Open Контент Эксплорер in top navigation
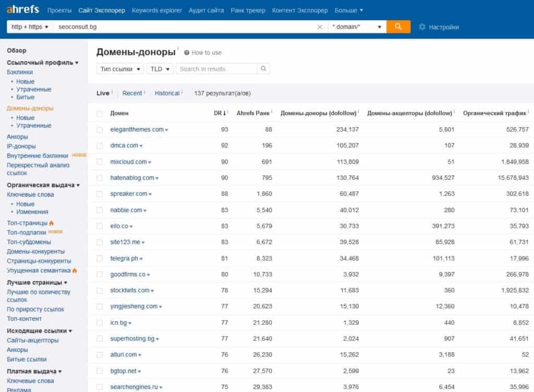Viewport: 534px width, 392px height. [300, 10]
